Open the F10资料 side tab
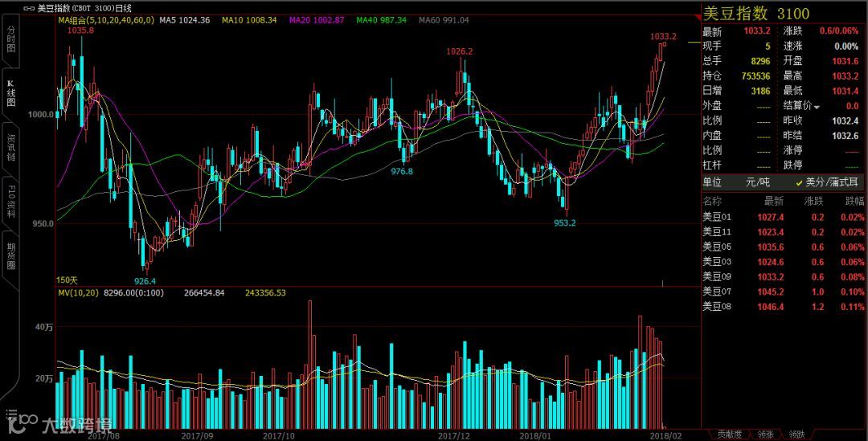Viewport: 868px width, 441px height. pos(11,202)
